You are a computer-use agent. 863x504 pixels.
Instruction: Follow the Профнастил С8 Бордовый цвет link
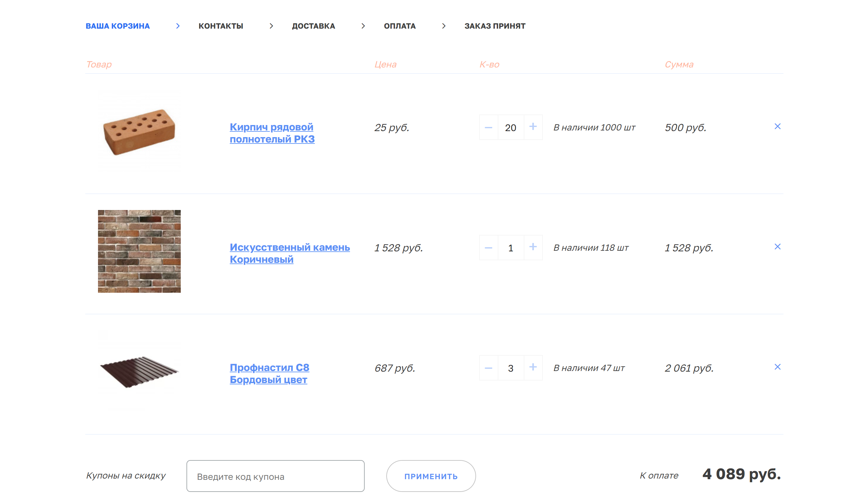click(269, 373)
